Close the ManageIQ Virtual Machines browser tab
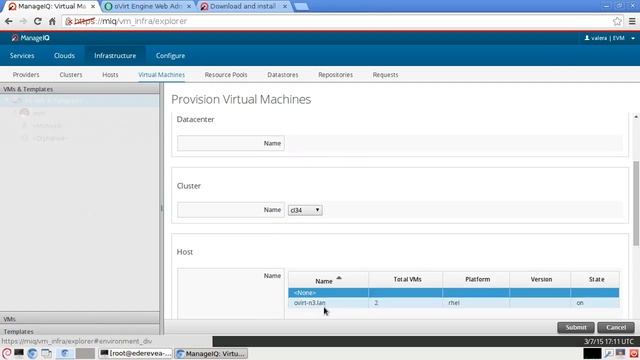Screen dimensions: 640x360 click(93, 7)
